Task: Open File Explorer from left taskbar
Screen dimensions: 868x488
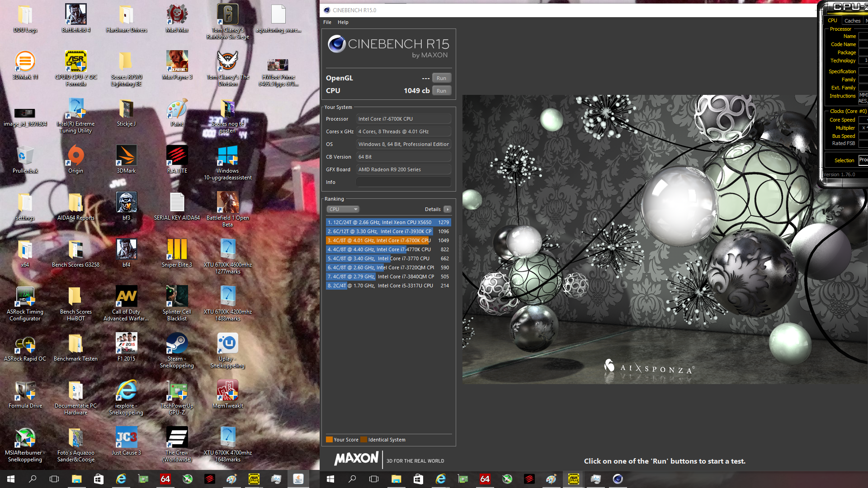Action: (76, 479)
